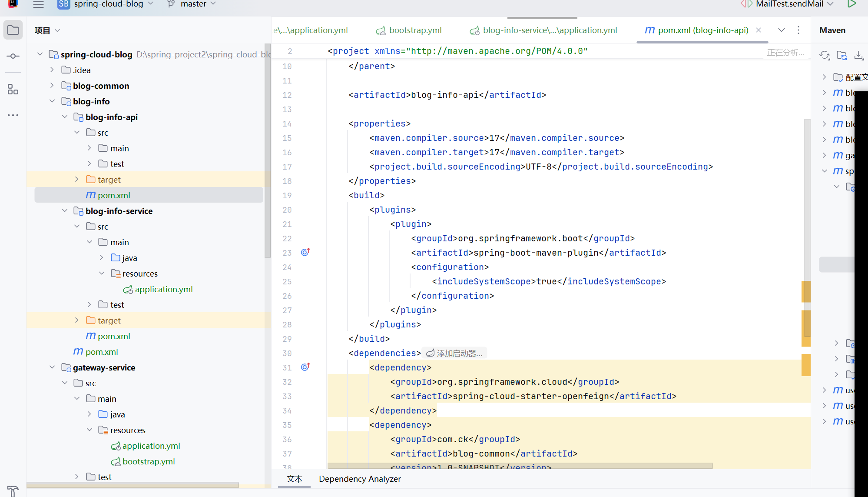This screenshot has width=868, height=497.
Task: Open more tool windows ellipsis
Action: 13,115
